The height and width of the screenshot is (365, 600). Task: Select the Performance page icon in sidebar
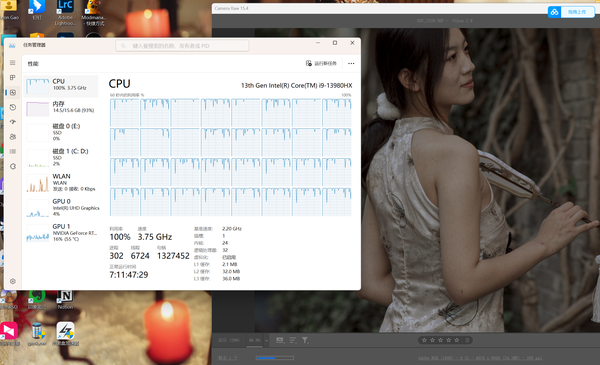point(13,93)
